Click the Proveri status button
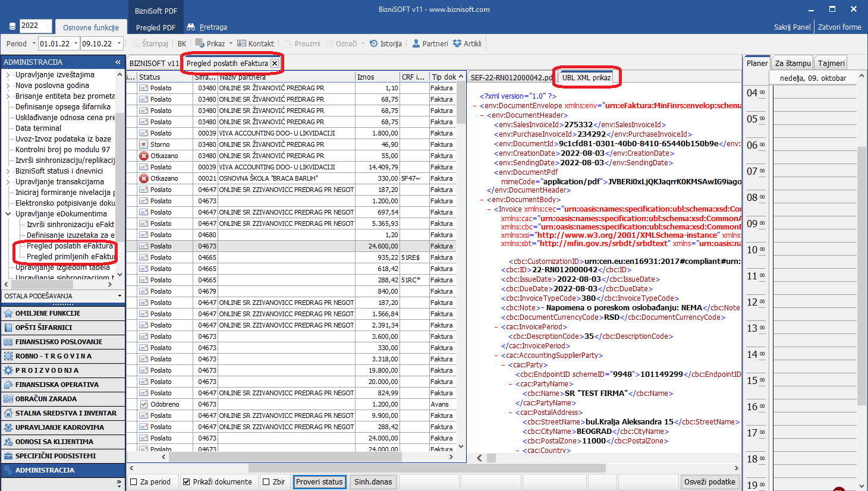This screenshot has width=868, height=491. (x=319, y=482)
